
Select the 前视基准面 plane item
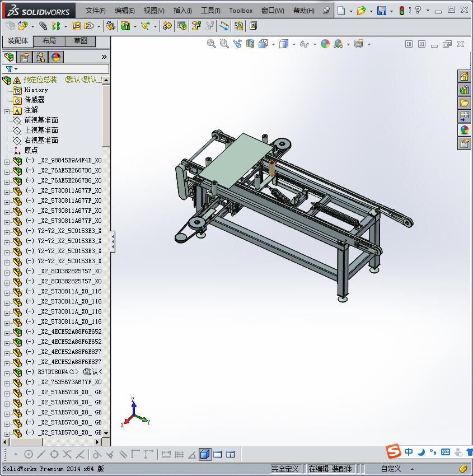click(41, 120)
